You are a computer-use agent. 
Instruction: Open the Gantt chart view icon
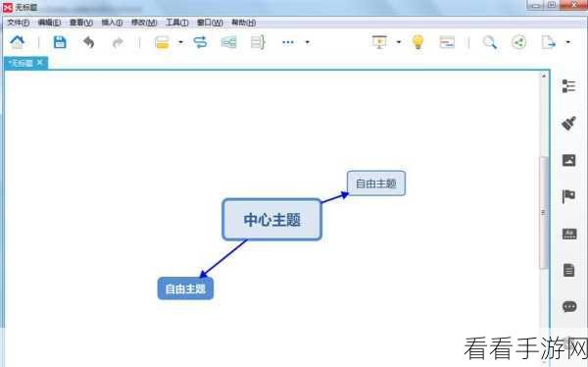pos(447,42)
